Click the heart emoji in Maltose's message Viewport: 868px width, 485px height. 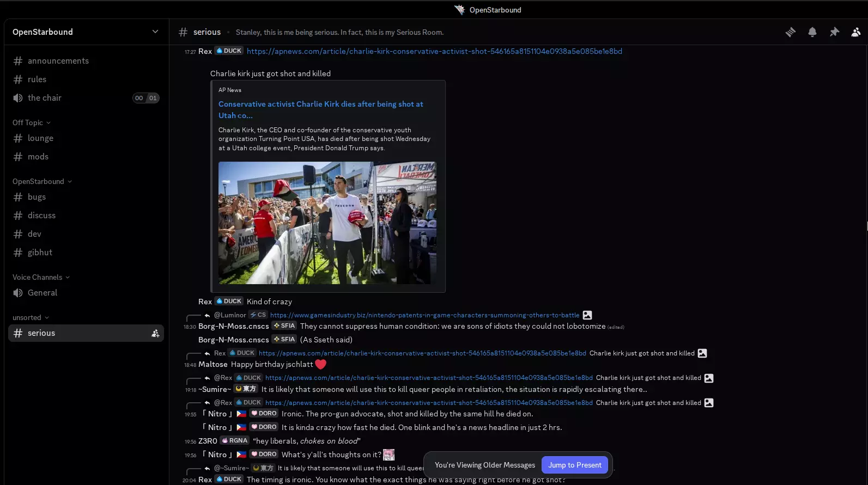click(320, 364)
